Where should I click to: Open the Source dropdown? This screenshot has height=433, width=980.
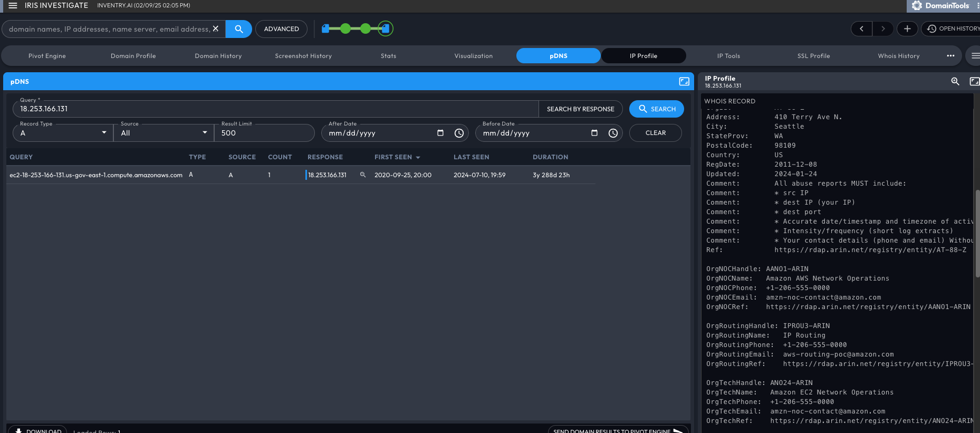click(164, 133)
